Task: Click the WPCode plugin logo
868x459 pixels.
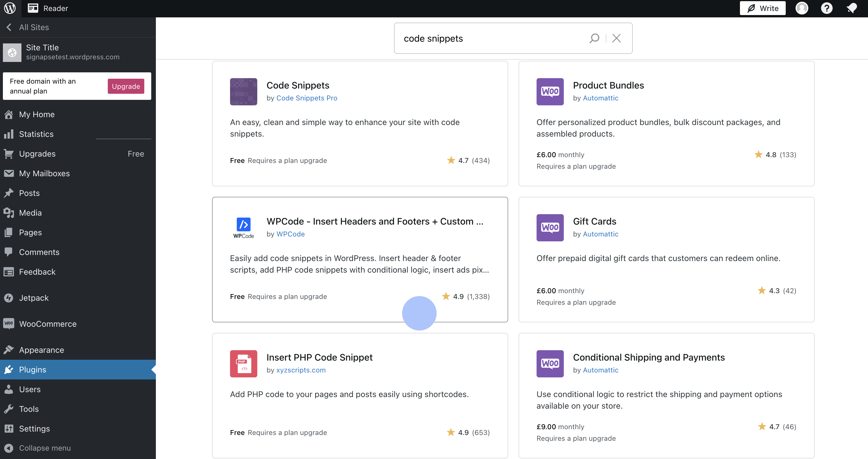Action: tap(243, 227)
